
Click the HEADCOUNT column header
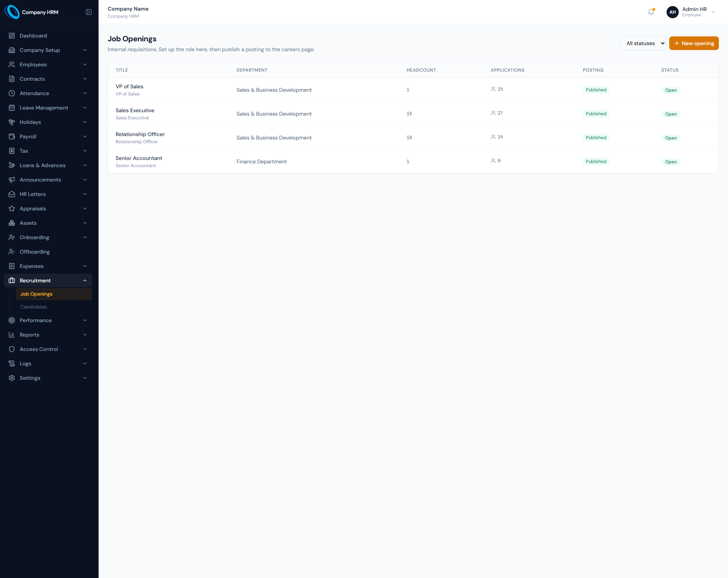point(421,70)
